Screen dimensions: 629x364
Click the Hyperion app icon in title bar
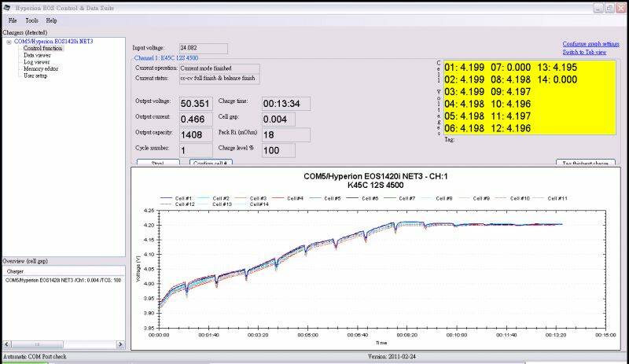coord(7,8)
